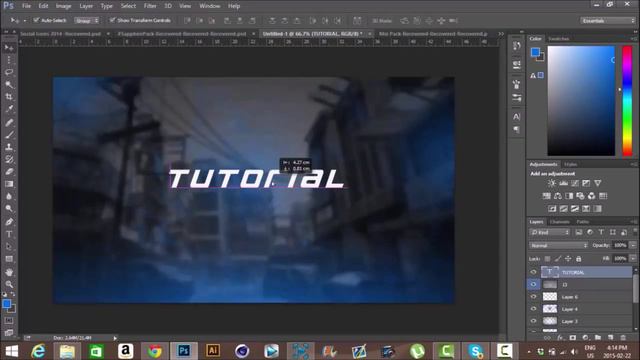The width and height of the screenshot is (640, 360).
Task: Hide Layer 6 visibility eye
Action: point(533,297)
